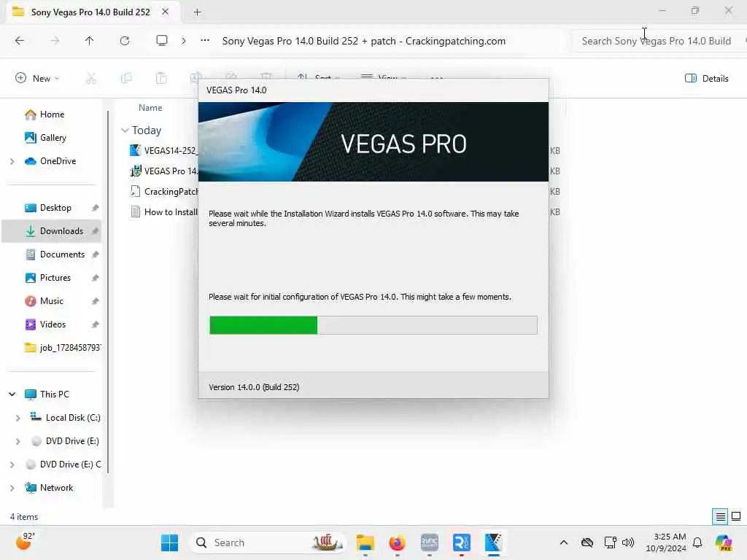Screen dimensions: 747x560
Task: Select the VEGAS Pro 14 installer file
Action: tap(164, 171)
